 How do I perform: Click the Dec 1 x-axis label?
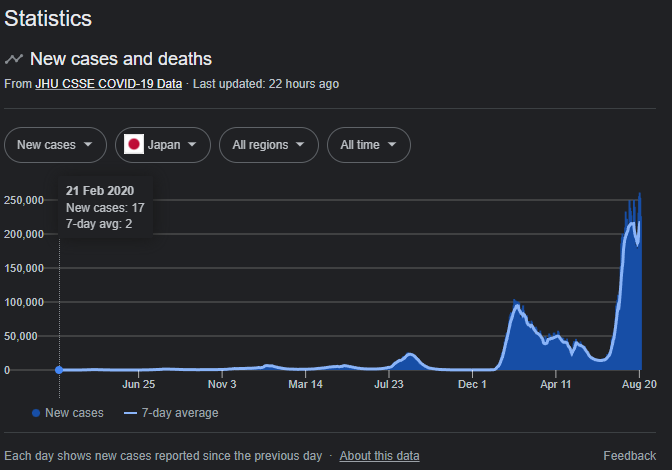[472, 384]
